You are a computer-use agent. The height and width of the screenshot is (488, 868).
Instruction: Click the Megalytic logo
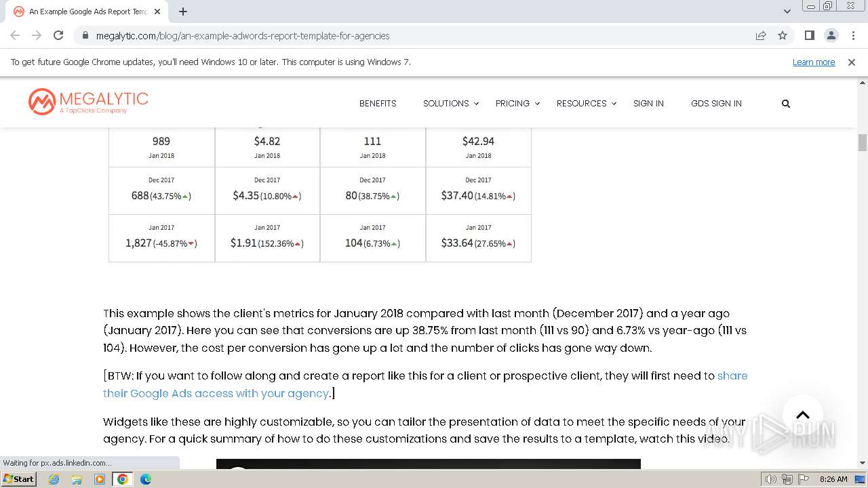pos(88,102)
